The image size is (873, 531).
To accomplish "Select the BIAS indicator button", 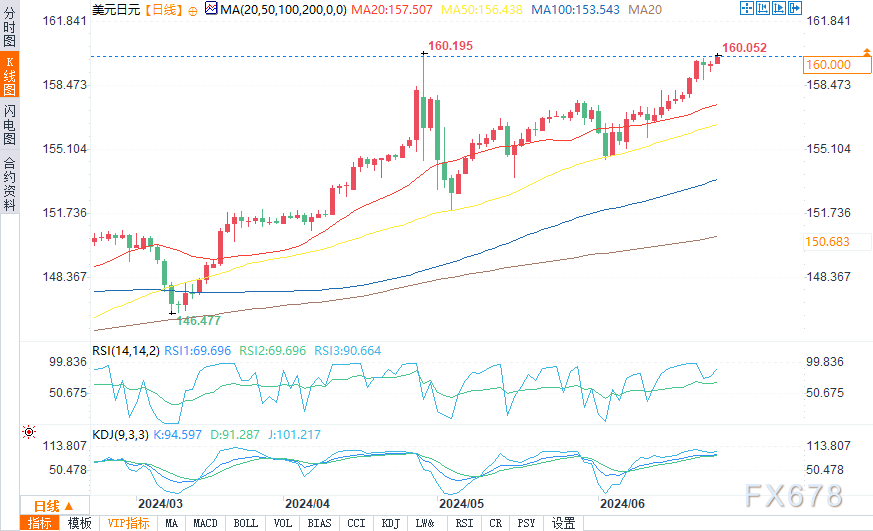I will click(x=320, y=523).
